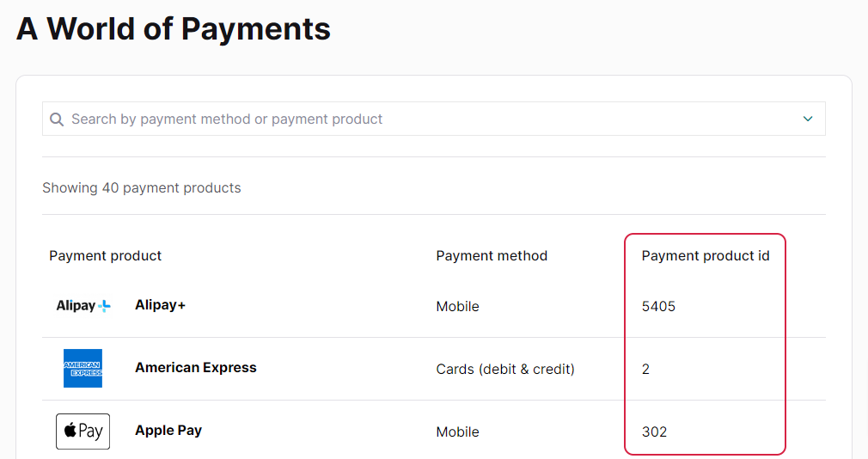Image resolution: width=868 pixels, height=459 pixels.
Task: Expand the search dropdown chevron
Action: point(808,119)
